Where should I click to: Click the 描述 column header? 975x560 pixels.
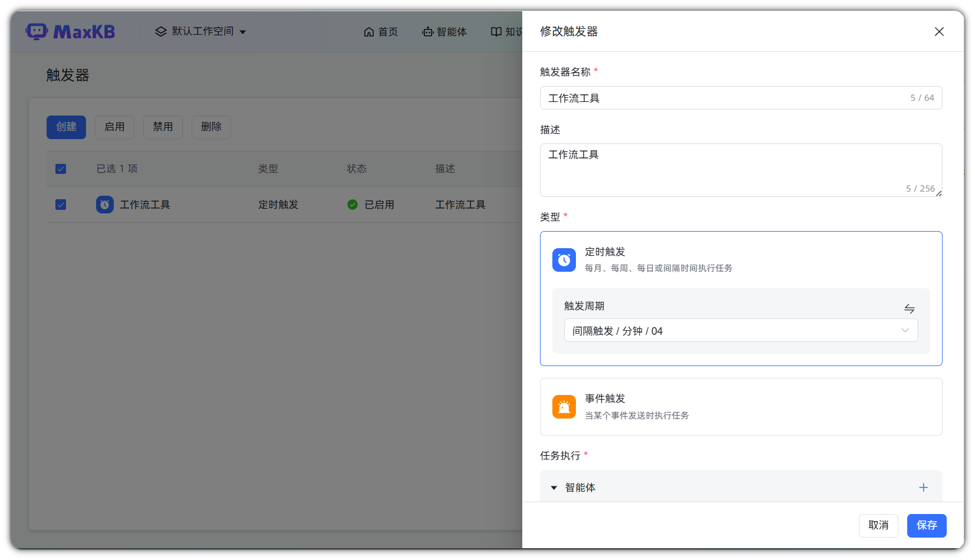445,169
